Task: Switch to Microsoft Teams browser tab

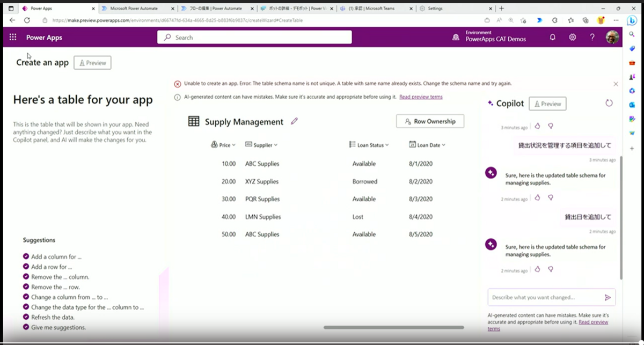Action: [376, 9]
